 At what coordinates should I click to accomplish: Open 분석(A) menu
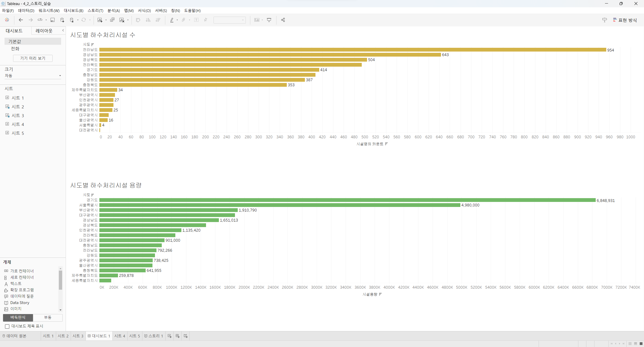tap(113, 11)
